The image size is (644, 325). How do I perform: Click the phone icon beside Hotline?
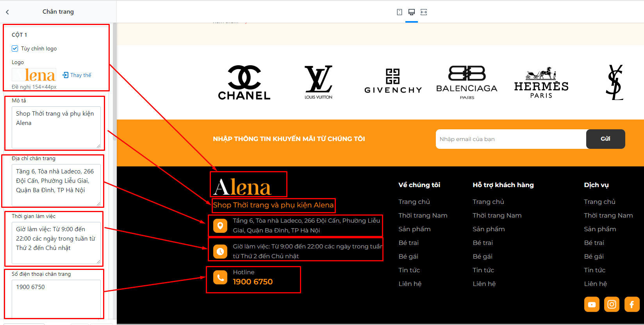(220, 277)
